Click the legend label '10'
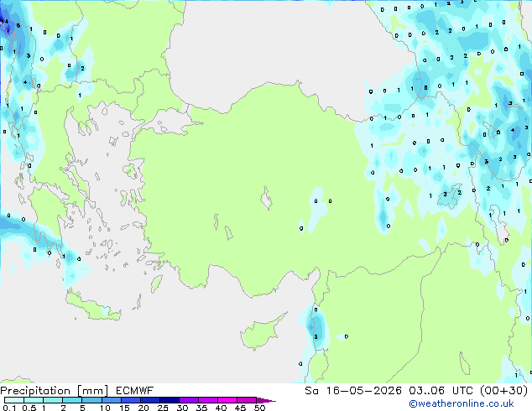532x411 pixels. (105, 408)
